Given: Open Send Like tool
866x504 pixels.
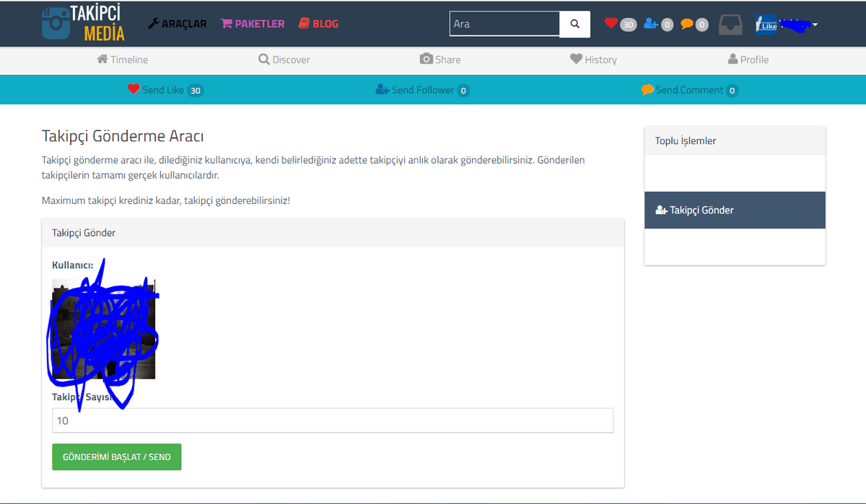Looking at the screenshot, I should [x=165, y=90].
